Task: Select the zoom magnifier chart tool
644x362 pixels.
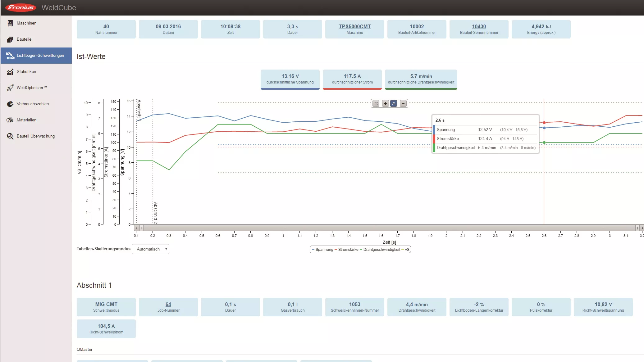Action: (394, 103)
